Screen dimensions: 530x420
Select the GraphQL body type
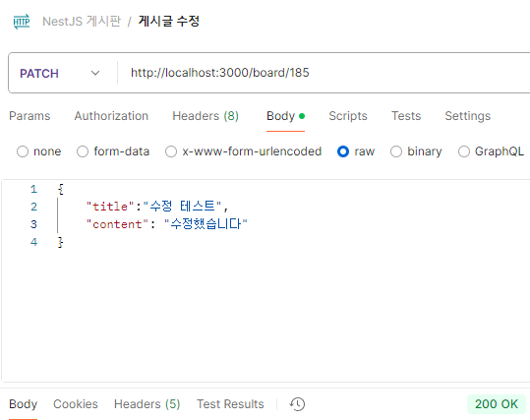(491, 151)
